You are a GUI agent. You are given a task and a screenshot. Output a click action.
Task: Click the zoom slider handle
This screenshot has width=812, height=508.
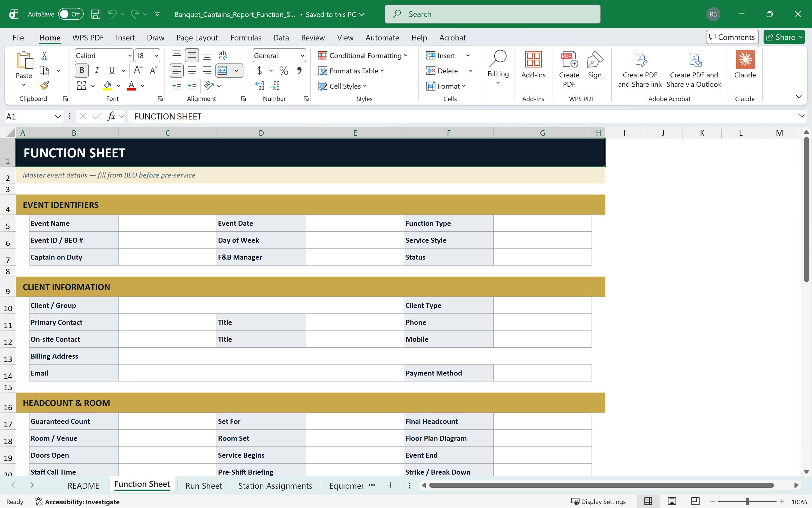(747, 501)
